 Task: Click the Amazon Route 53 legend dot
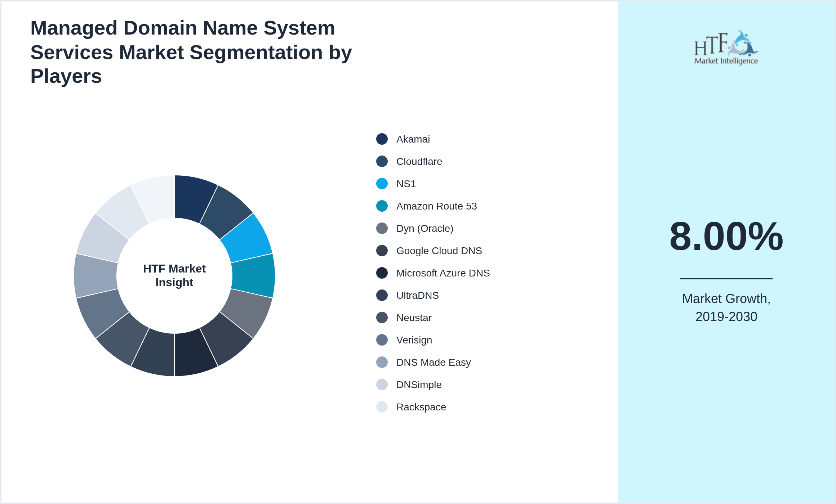pos(381,206)
